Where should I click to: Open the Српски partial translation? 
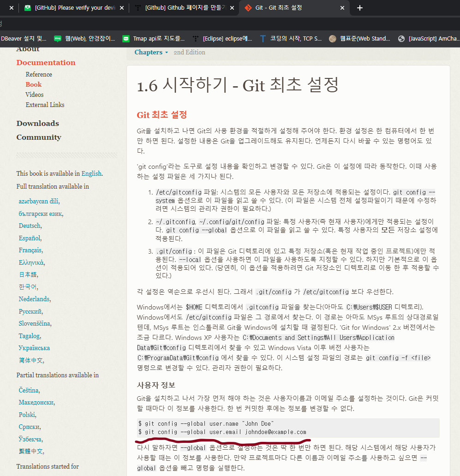pos(30,427)
